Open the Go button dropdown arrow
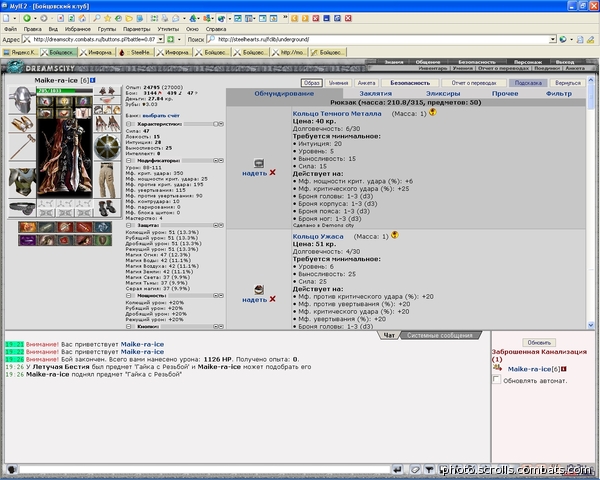Screen dimensions: 600x480 tap(179, 39)
